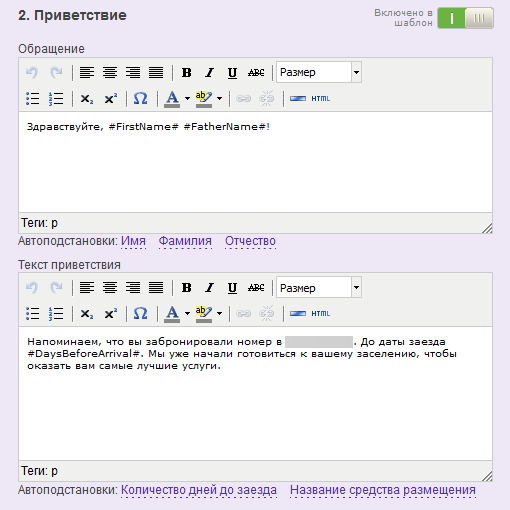Screen dimensions: 510x510
Task: Insert special character in Обращение editor
Action: (141, 98)
